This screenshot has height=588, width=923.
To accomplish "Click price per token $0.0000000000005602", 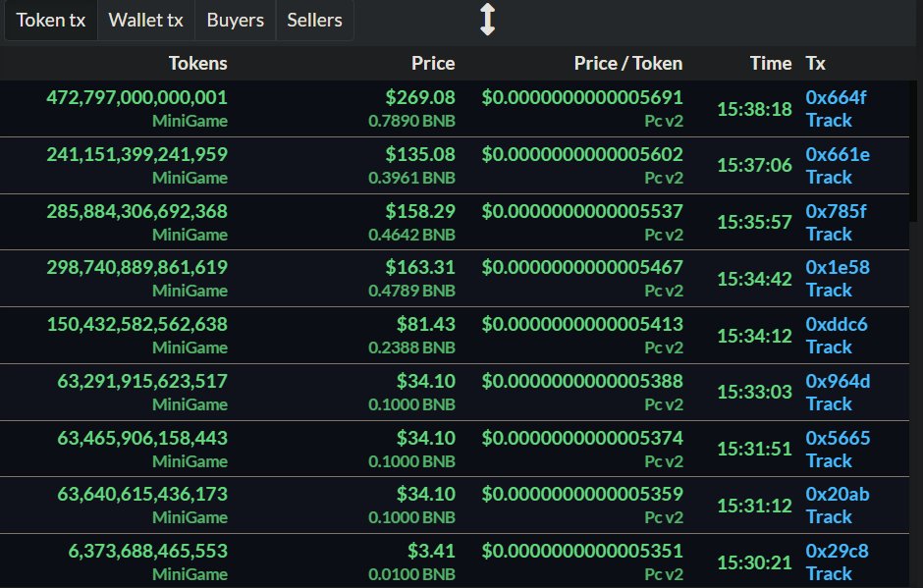I will 582,154.
